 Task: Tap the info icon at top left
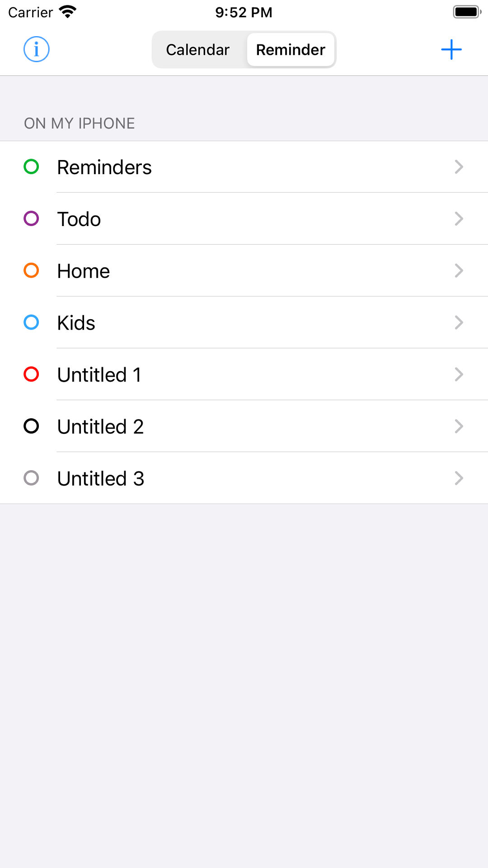coord(37,49)
